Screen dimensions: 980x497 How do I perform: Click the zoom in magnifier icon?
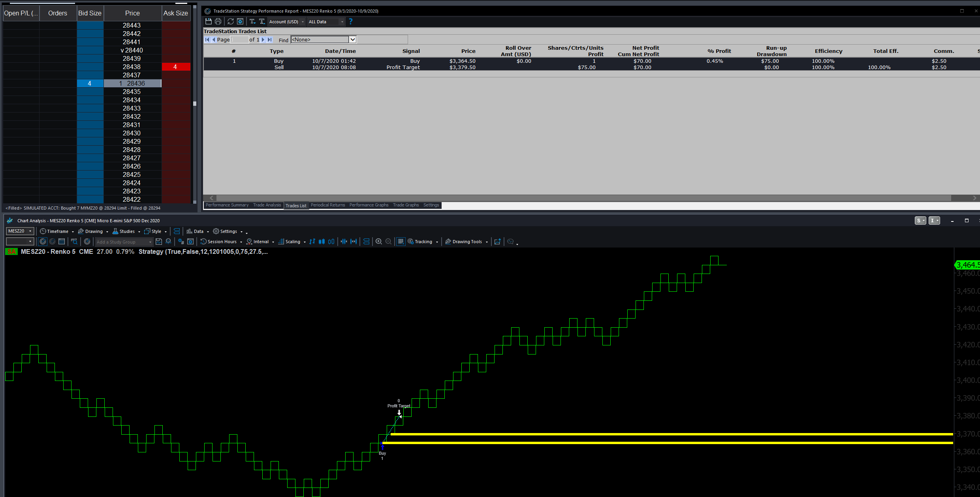[379, 242]
